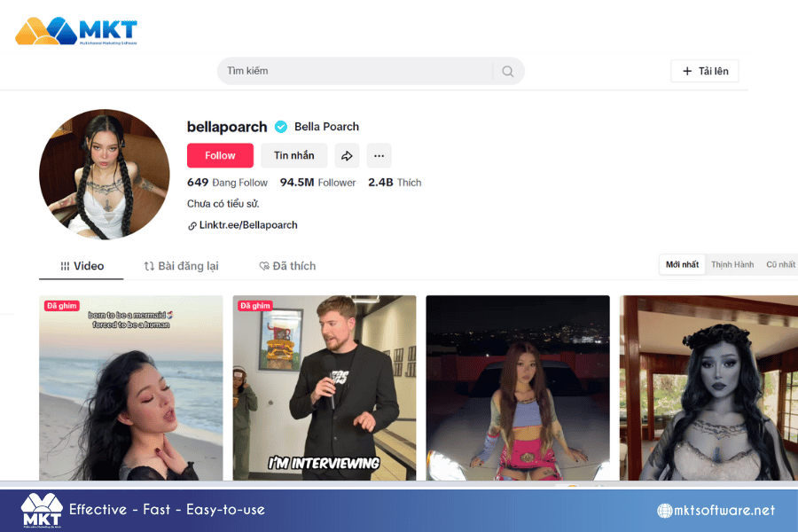Open the corpse bride makeup video thumbnail

[x=708, y=388]
